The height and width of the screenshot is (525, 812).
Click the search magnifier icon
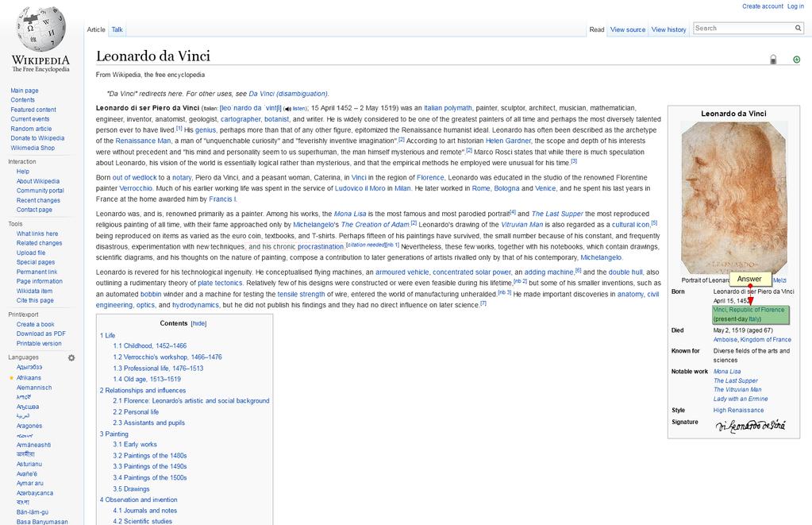pyautogui.click(x=798, y=29)
